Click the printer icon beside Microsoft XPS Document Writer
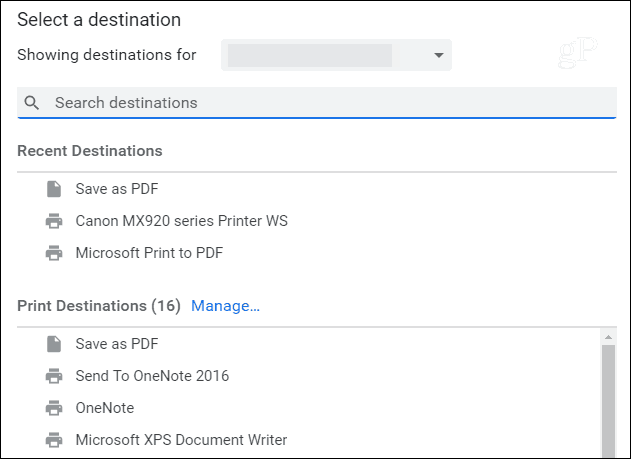This screenshot has width=631, height=459. coord(54,440)
